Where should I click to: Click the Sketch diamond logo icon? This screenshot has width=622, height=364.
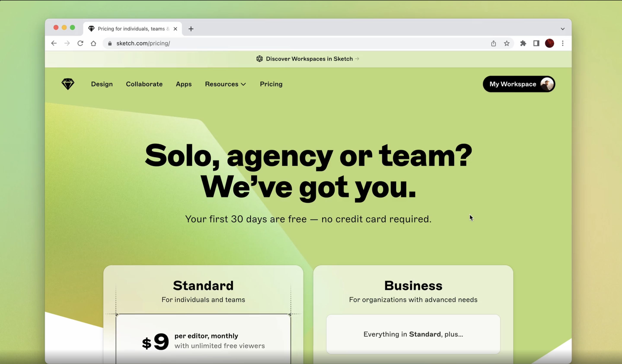(x=68, y=84)
